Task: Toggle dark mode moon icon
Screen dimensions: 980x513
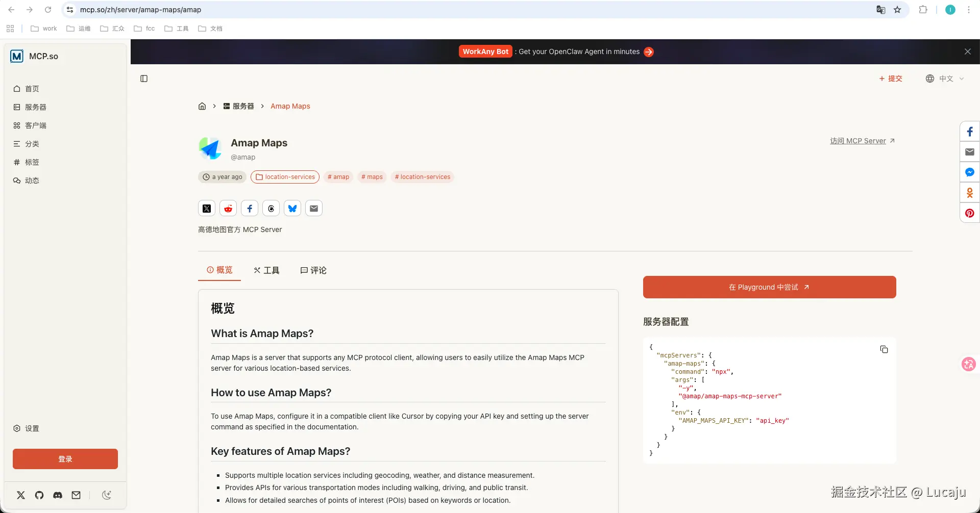Action: coord(107,495)
